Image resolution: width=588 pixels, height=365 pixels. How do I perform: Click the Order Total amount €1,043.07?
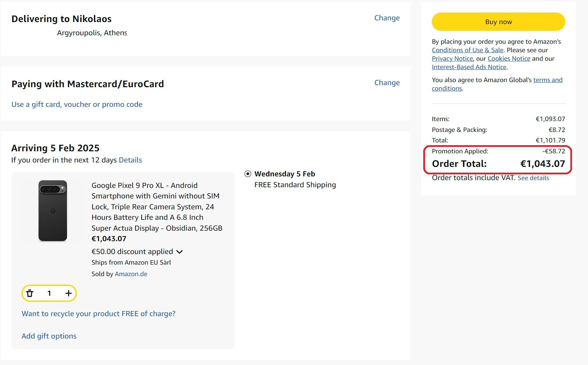[x=543, y=164]
